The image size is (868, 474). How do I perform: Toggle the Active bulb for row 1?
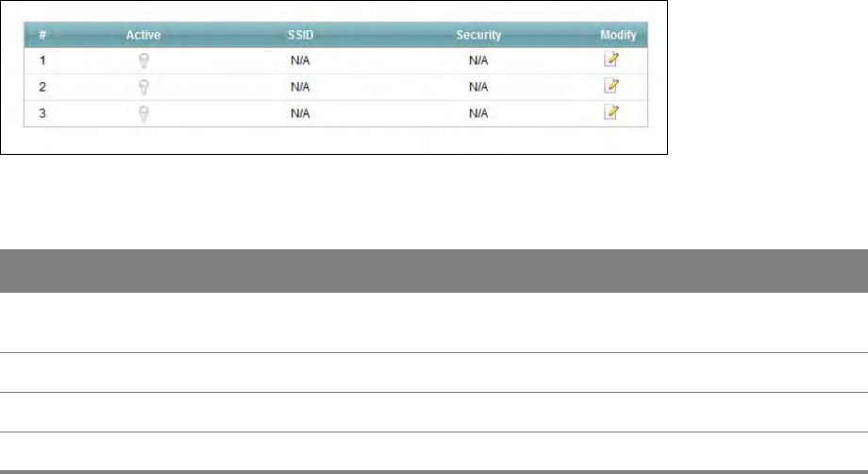point(144,60)
